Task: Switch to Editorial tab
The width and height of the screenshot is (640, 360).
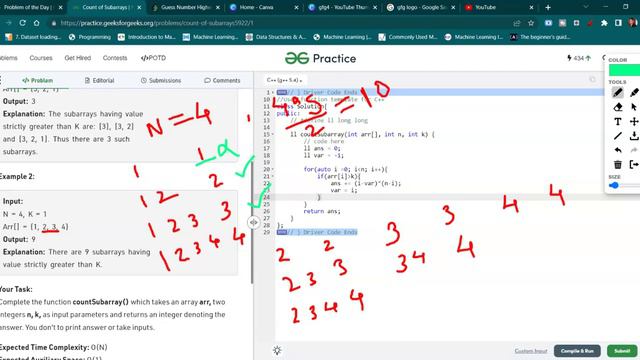Action: (x=99, y=80)
